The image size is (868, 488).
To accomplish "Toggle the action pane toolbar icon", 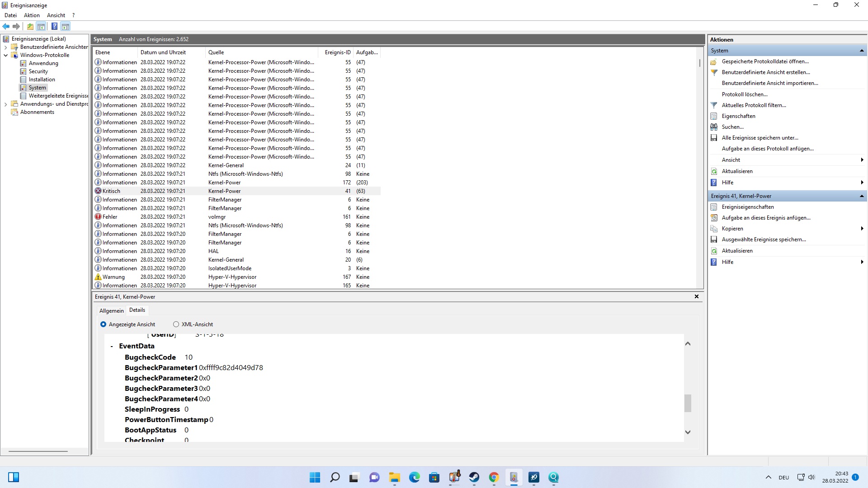I will click(x=66, y=26).
